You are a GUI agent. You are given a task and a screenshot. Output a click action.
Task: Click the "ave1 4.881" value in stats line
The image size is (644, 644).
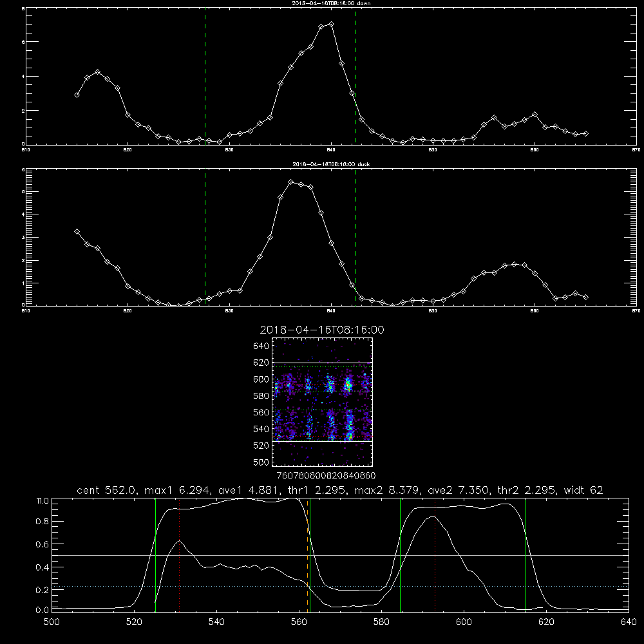249,490
